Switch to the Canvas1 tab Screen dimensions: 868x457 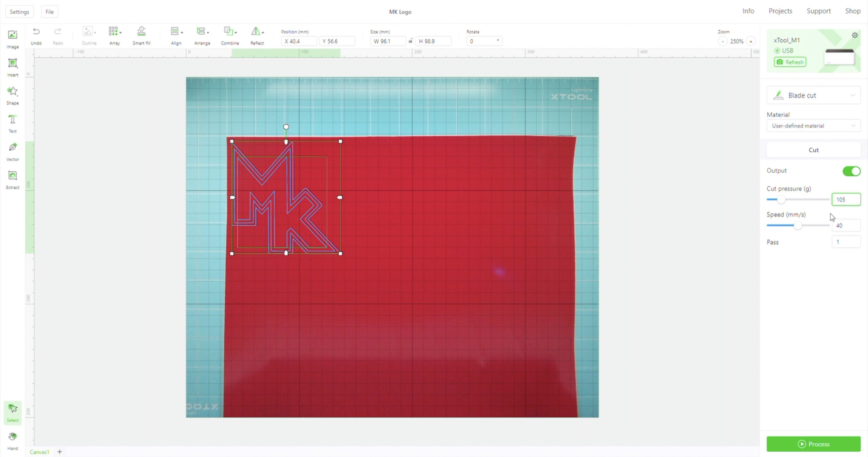[x=39, y=452]
